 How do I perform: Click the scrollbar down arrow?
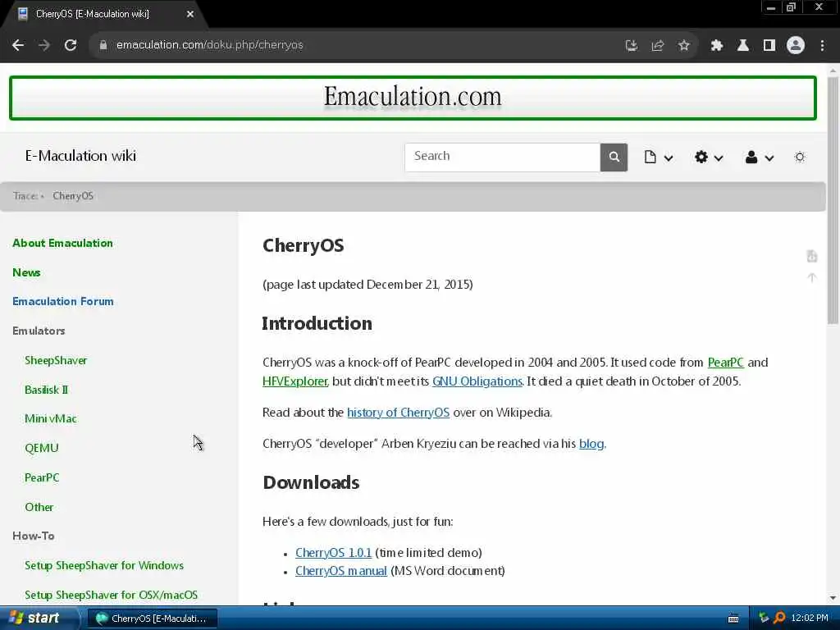tap(833, 598)
